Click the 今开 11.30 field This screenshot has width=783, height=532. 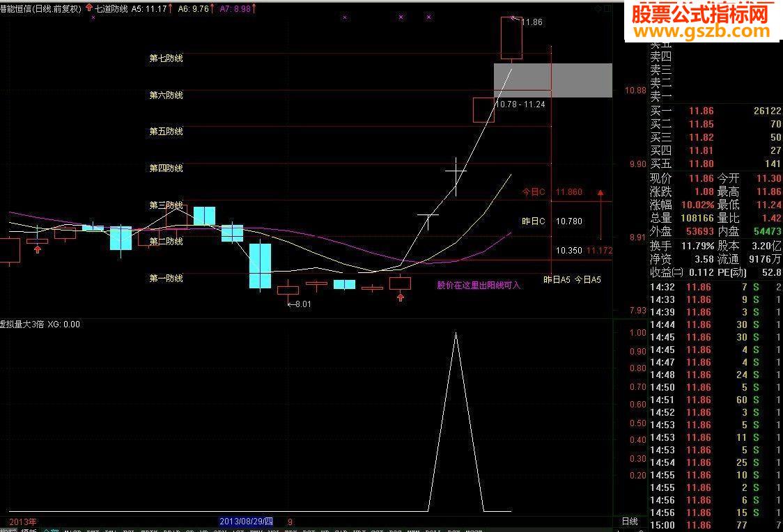pyautogui.click(x=749, y=179)
